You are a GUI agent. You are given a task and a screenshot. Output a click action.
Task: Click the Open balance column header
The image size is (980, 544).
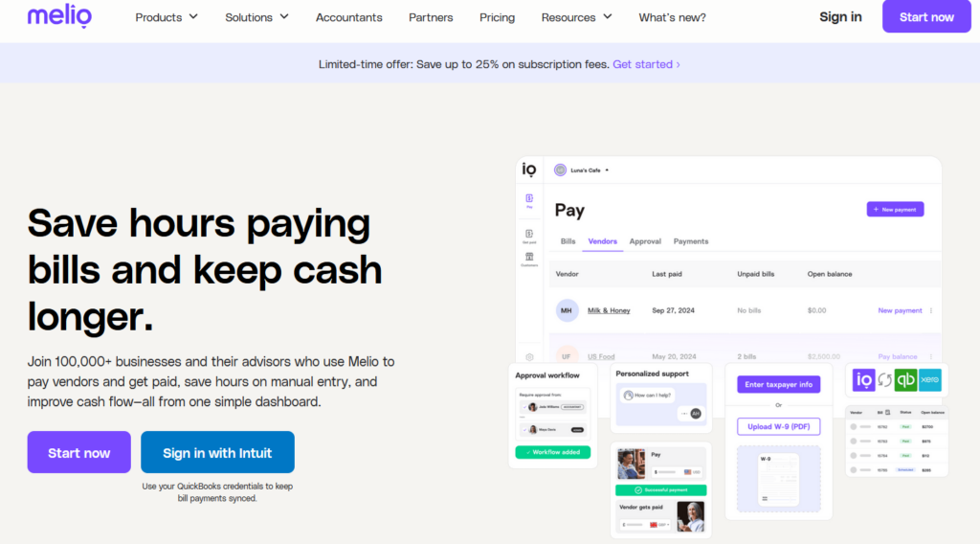tap(830, 275)
